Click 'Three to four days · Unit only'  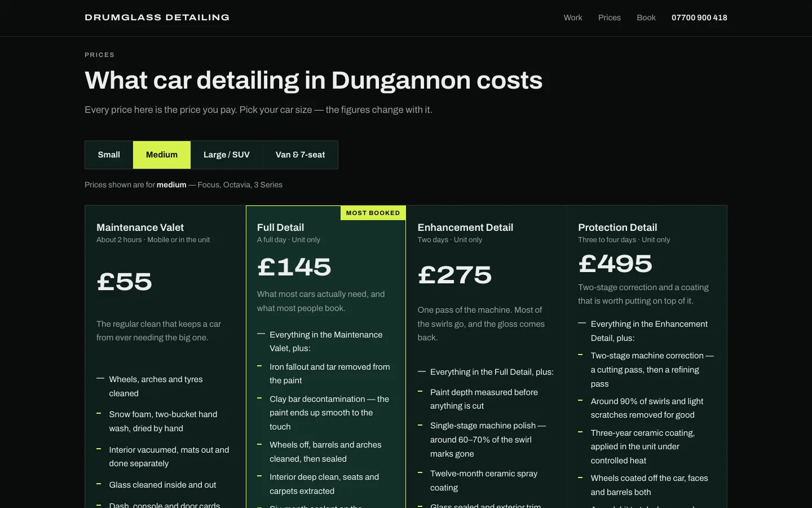point(624,240)
